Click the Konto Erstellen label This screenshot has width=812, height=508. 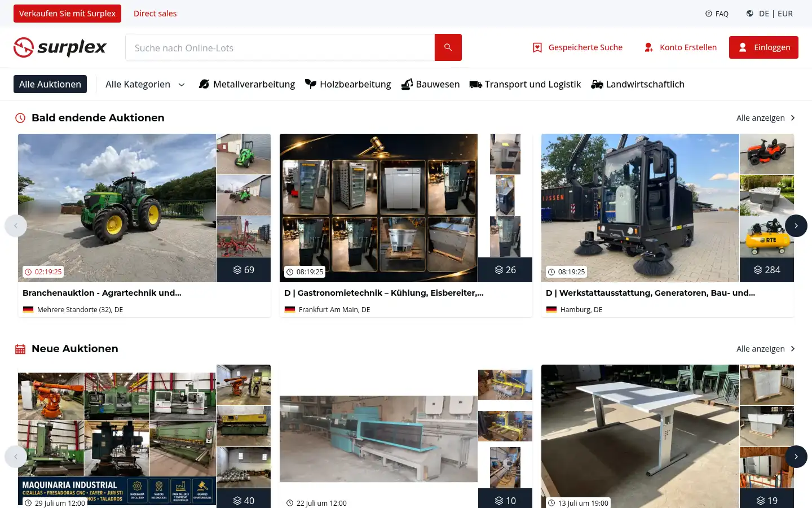tap(689, 47)
